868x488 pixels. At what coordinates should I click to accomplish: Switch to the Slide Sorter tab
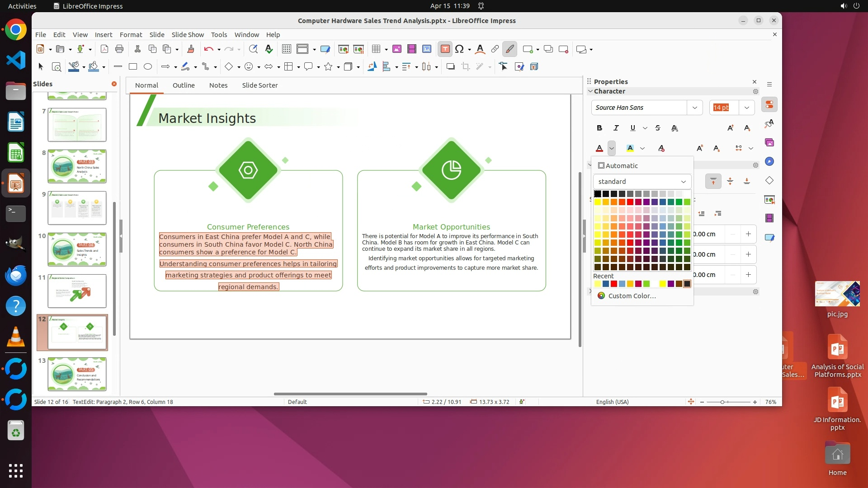click(x=259, y=85)
